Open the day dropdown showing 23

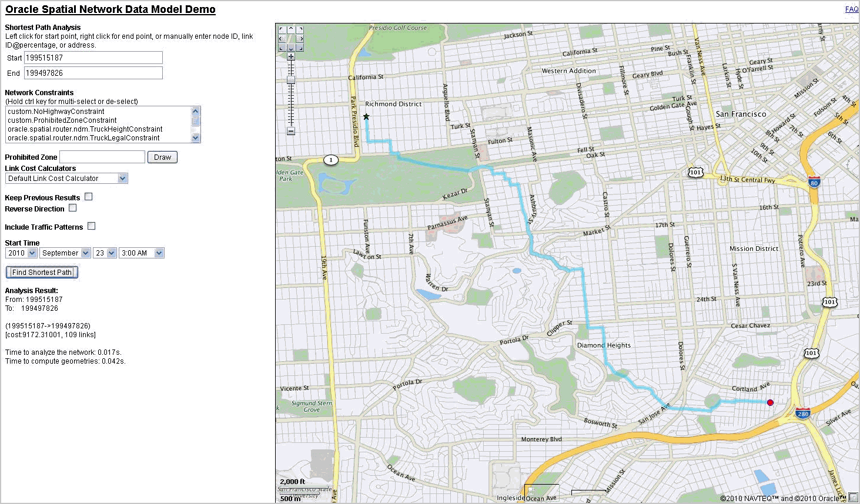[105, 253]
